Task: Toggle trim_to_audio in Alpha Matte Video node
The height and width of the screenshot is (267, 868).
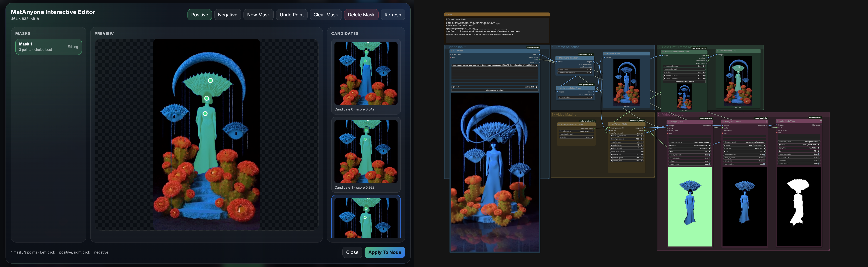Action: pyautogui.click(x=799, y=157)
